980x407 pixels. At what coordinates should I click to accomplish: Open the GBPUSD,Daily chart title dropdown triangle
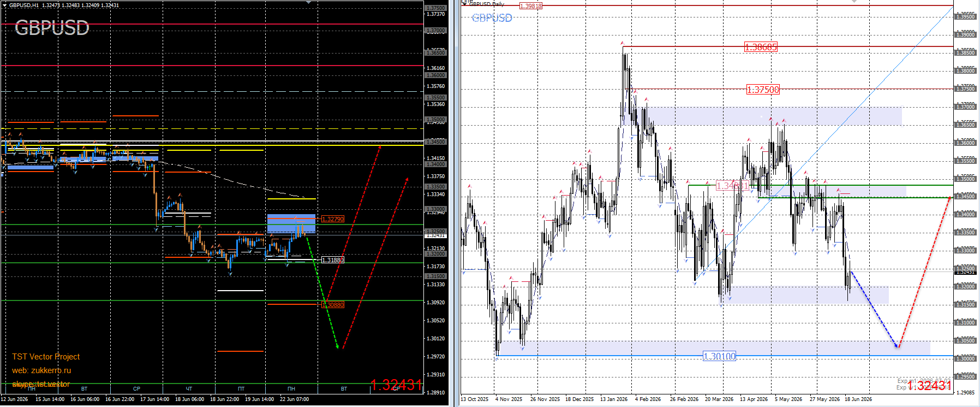(464, 3)
